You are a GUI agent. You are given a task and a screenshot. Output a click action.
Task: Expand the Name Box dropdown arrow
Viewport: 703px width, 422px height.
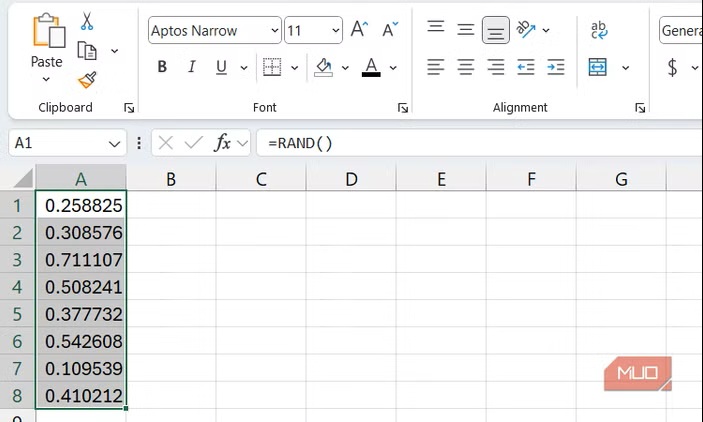pos(114,143)
